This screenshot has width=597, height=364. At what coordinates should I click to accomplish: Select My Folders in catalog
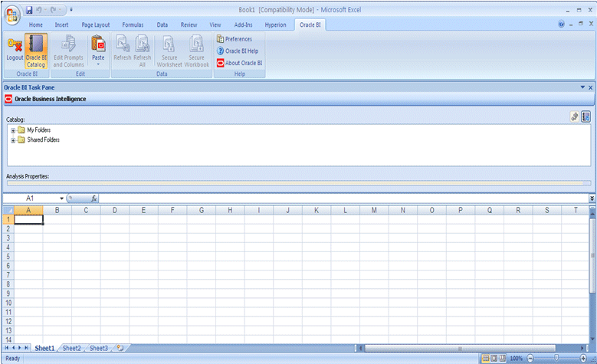pos(38,130)
